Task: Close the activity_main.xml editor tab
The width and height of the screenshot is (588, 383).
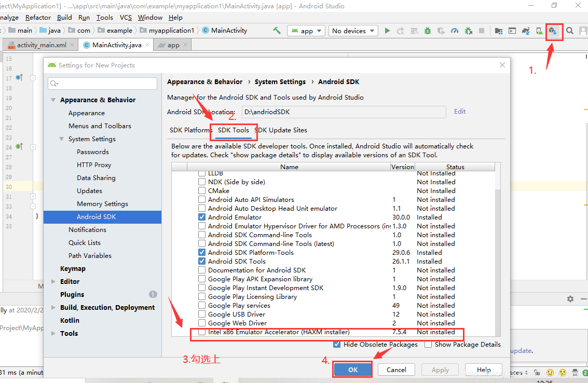Action: pos(72,45)
